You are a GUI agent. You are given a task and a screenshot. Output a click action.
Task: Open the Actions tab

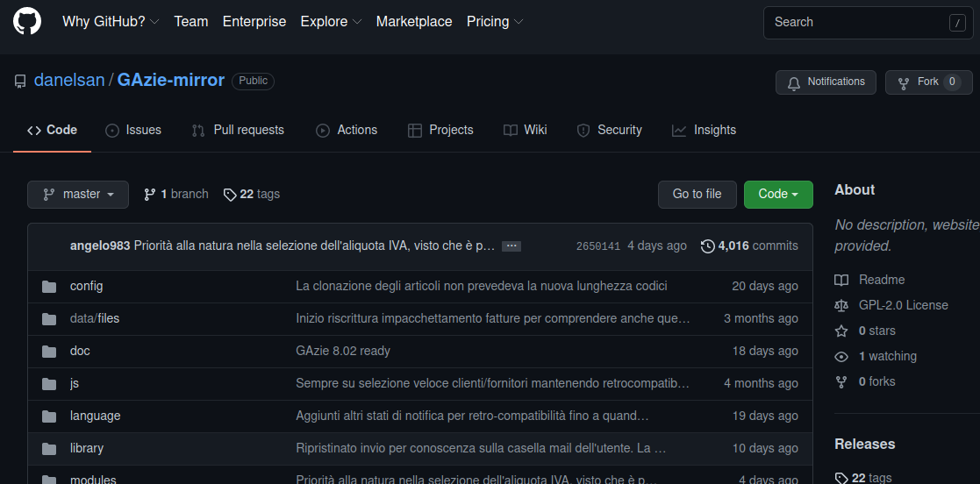tap(347, 130)
